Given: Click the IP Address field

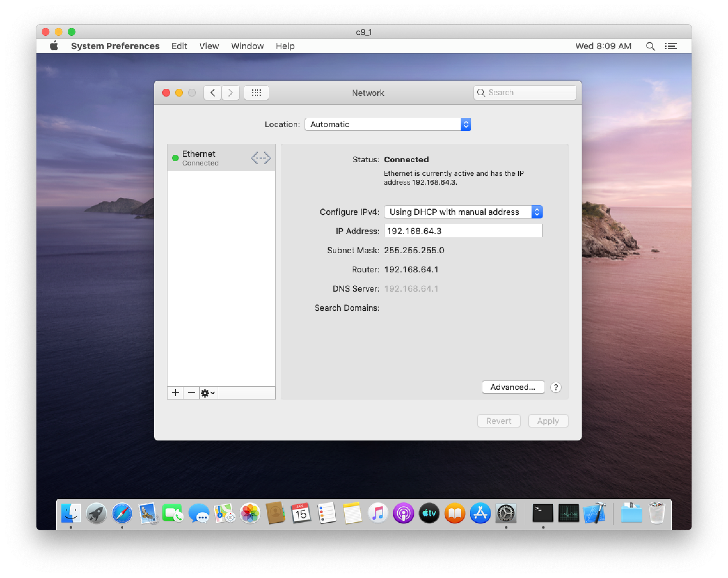Looking at the screenshot, I should point(463,231).
